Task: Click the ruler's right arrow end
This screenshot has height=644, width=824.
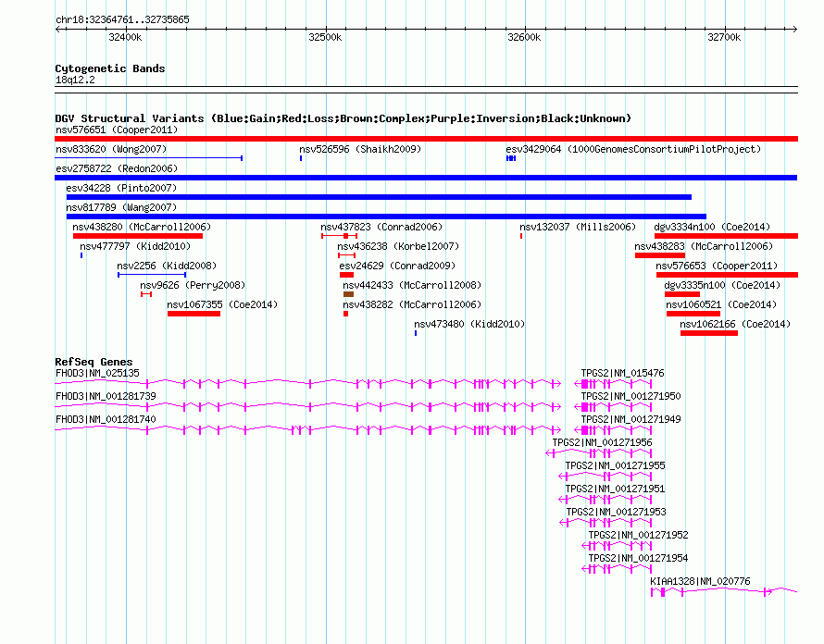Action: (x=794, y=30)
